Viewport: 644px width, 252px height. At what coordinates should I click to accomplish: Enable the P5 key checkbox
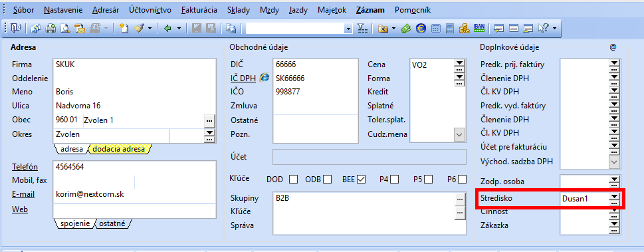click(429, 180)
